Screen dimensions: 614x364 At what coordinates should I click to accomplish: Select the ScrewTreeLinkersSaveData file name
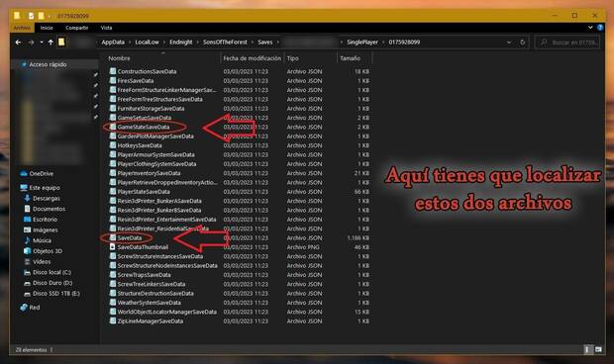[152, 284]
